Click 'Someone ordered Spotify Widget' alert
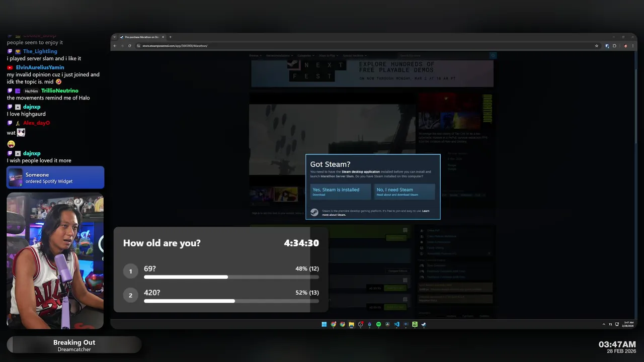Viewport: 644px width, 362px height. click(x=55, y=177)
